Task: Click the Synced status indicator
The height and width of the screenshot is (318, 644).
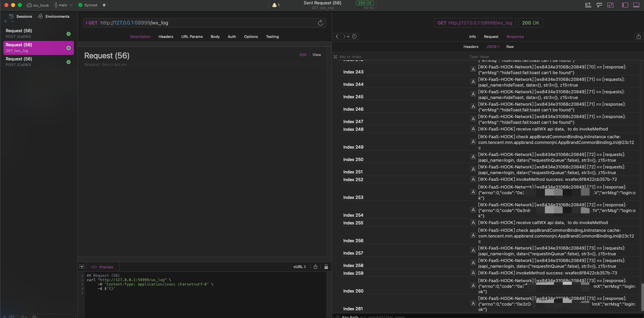Action: coord(88,5)
